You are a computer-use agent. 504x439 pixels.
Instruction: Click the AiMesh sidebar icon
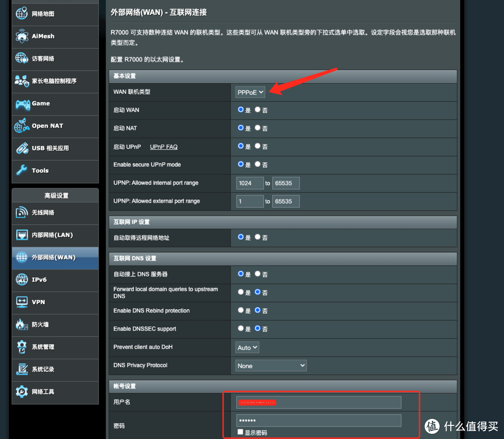[22, 36]
